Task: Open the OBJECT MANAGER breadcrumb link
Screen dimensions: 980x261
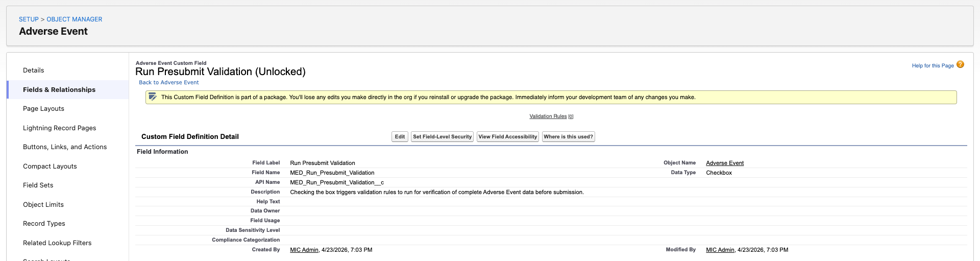Action: [75, 19]
